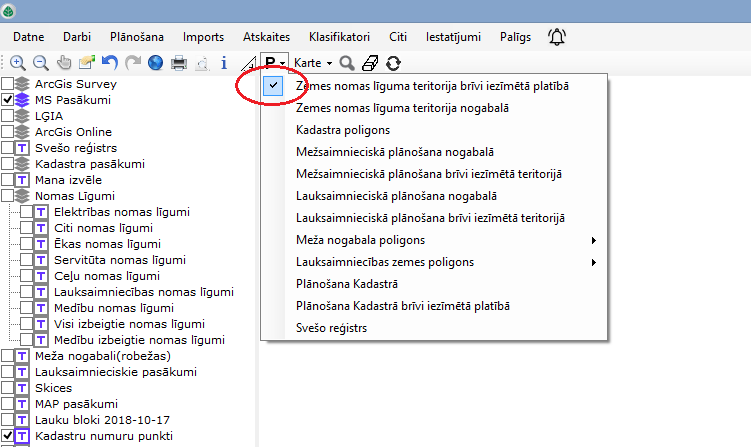Click the green leaf application icon
The width and height of the screenshot is (751, 447).
[x=8, y=11]
